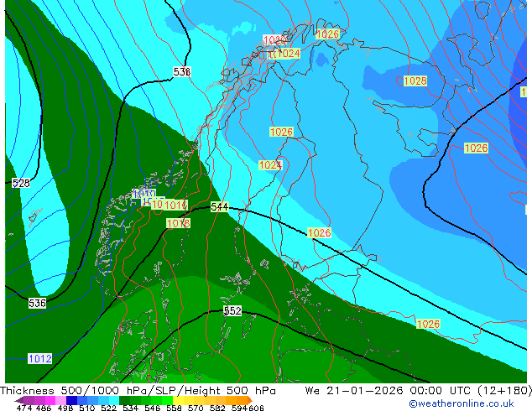Click the '528' height contour label
532x411 pixels.
21,184
